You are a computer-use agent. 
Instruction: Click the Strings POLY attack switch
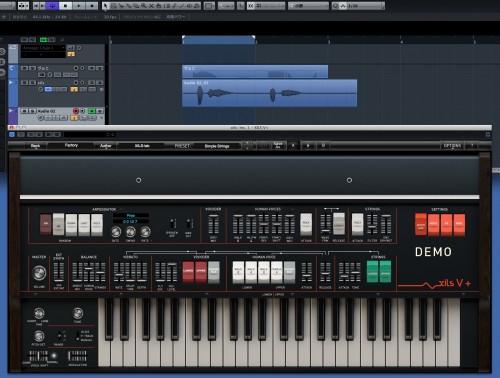[x=358, y=224]
